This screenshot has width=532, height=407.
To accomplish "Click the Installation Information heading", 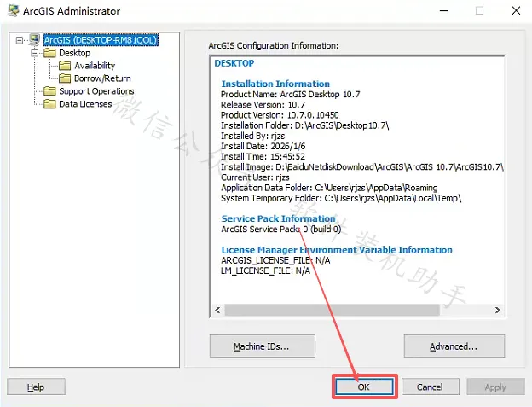I will coord(275,84).
